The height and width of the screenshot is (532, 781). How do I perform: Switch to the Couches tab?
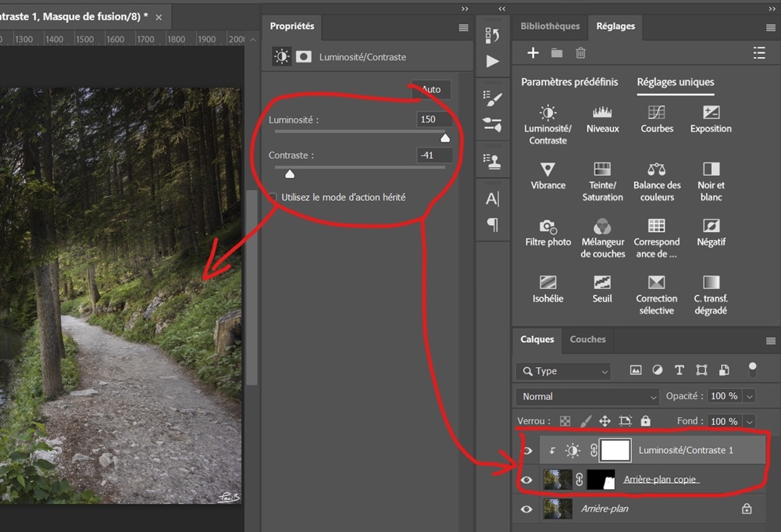(588, 339)
